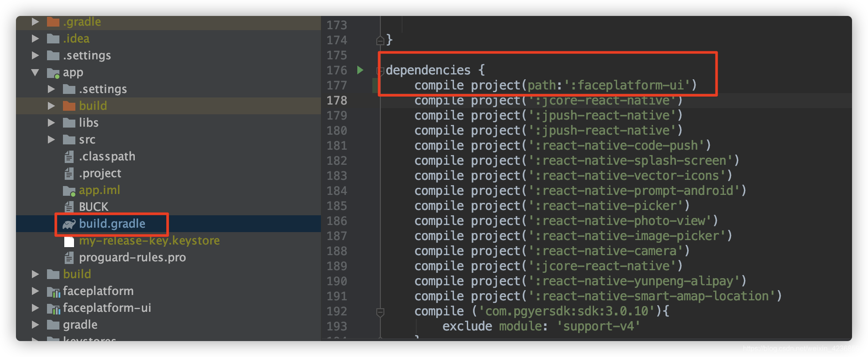The height and width of the screenshot is (357, 868).
Task: Select the faceplatform-ui module
Action: pos(107,308)
